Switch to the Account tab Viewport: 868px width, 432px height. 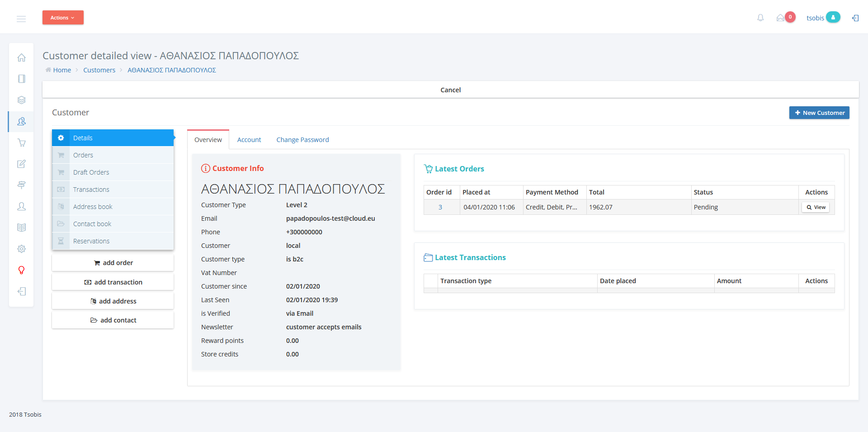point(249,140)
